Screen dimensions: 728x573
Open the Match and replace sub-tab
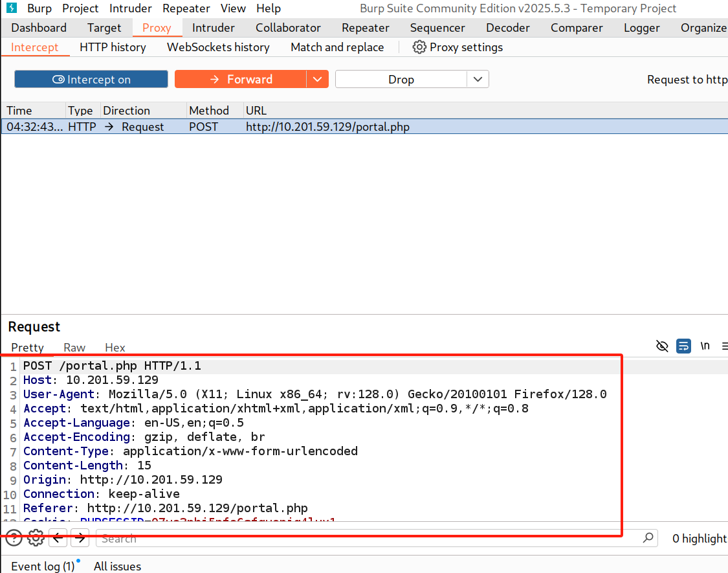(x=337, y=47)
